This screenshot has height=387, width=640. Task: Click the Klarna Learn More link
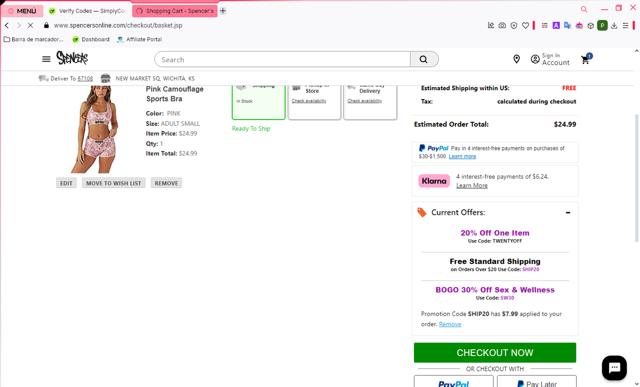point(472,186)
